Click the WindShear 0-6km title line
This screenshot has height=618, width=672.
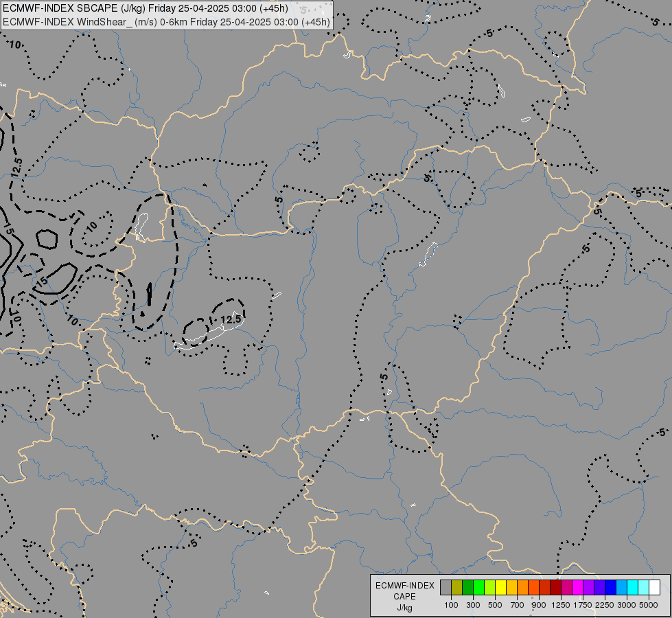point(166,22)
